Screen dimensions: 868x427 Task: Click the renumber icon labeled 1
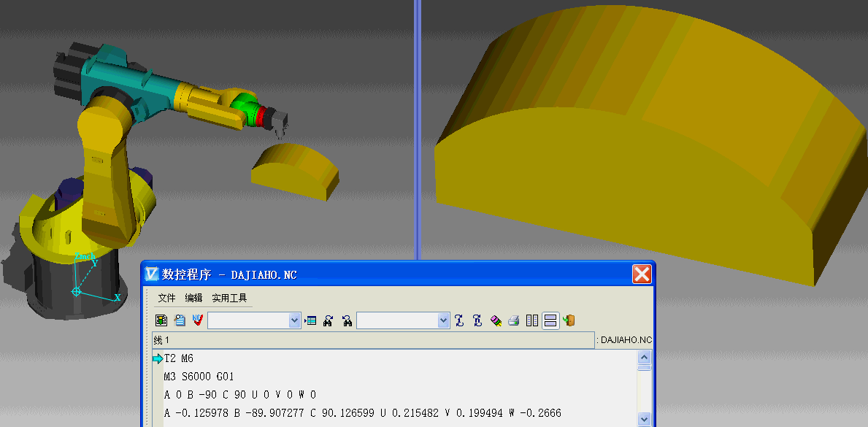[x=459, y=320]
